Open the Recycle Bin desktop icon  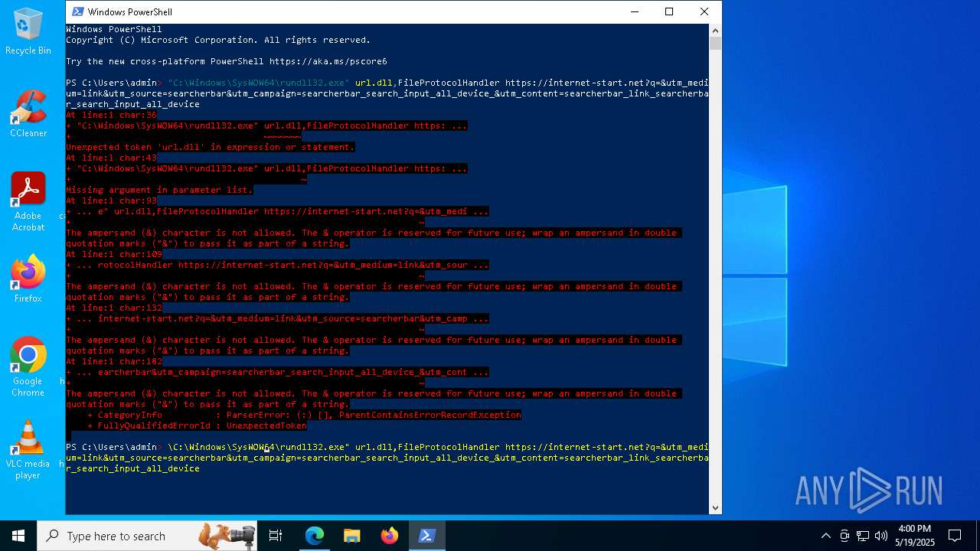(x=28, y=31)
